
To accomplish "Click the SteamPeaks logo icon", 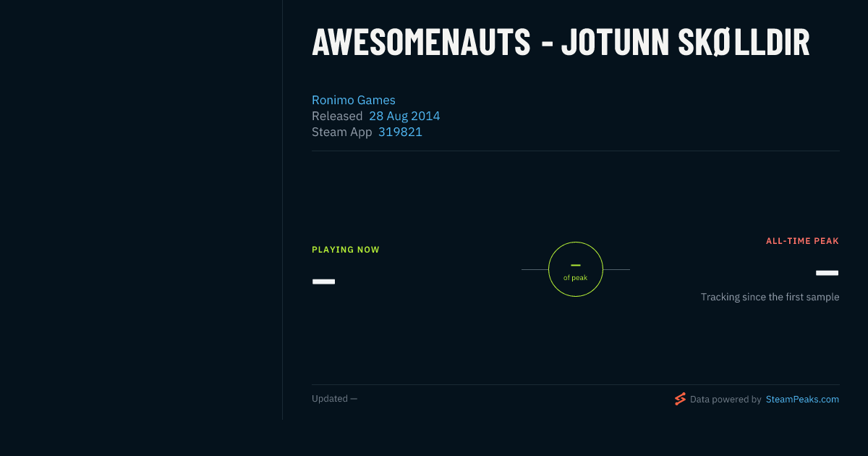I will coord(680,399).
